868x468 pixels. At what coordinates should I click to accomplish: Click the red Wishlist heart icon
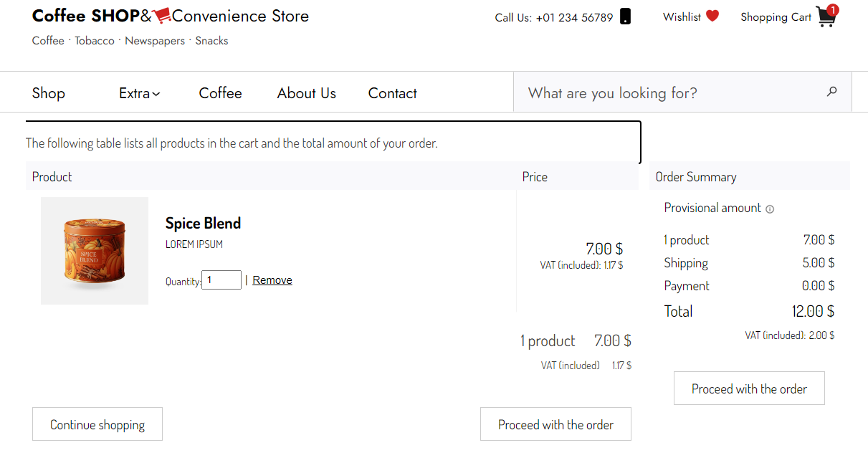(712, 16)
